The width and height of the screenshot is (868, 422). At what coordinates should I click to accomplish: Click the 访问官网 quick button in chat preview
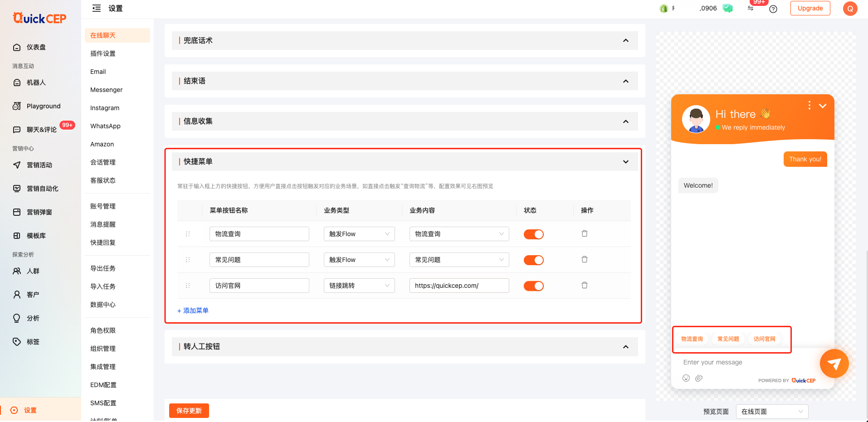tap(765, 339)
